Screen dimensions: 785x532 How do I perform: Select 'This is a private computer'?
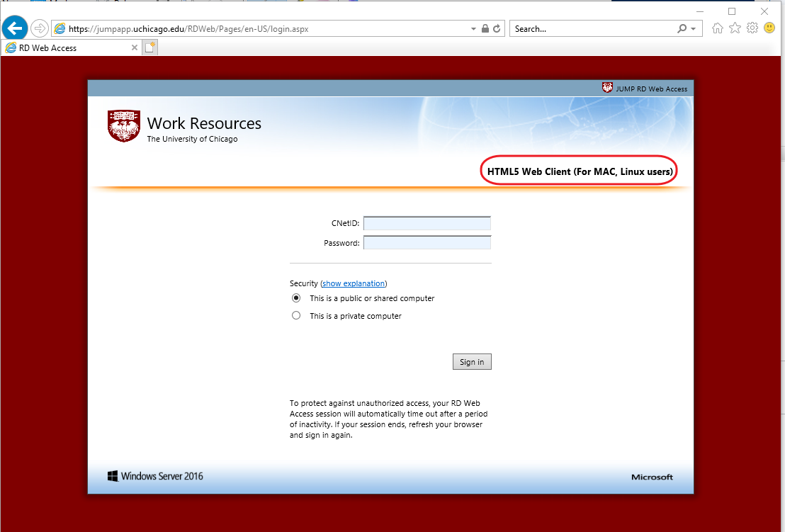[295, 315]
